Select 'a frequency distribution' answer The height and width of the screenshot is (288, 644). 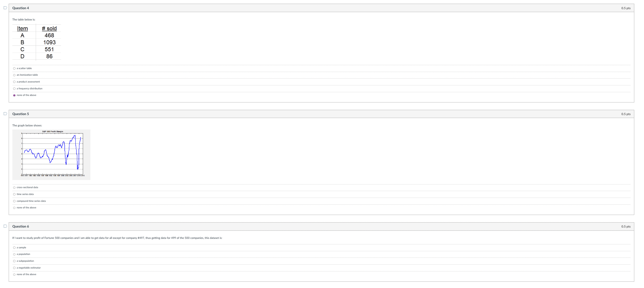point(14,89)
